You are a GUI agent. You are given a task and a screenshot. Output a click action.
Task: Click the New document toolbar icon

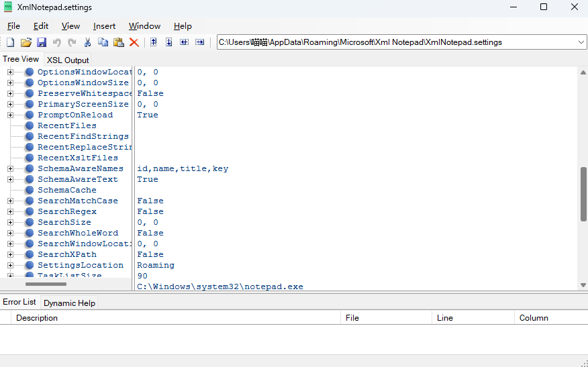10,42
